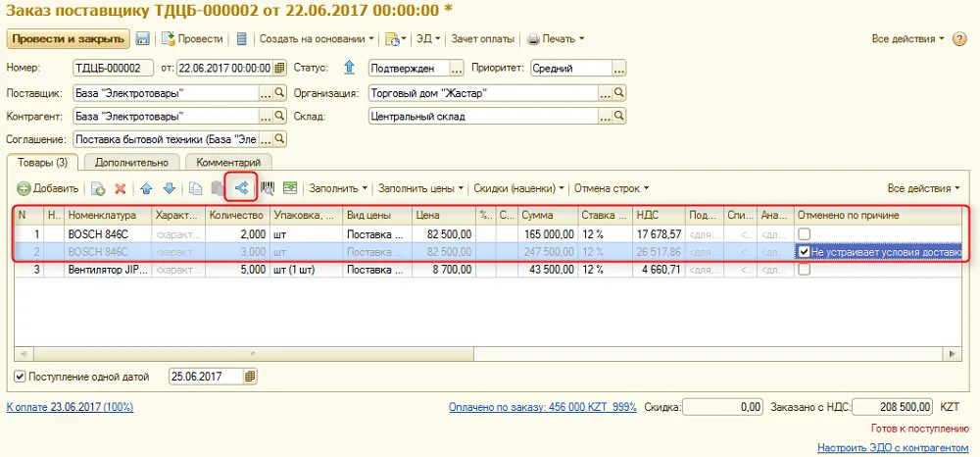The width and height of the screenshot is (980, 457).
Task: Click the Номер field ТДЦБ-000002
Action: pos(114,68)
